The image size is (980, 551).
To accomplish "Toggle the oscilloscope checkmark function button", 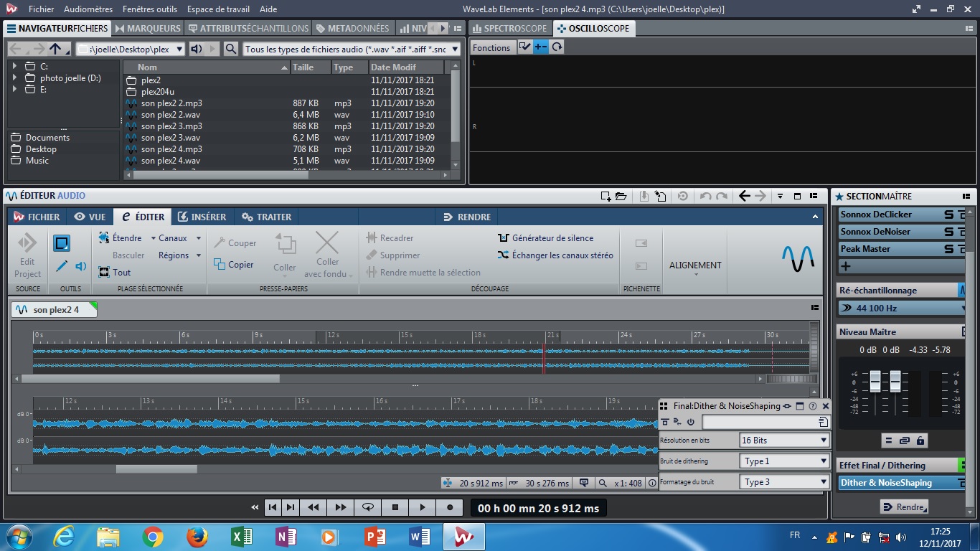I will click(x=524, y=47).
